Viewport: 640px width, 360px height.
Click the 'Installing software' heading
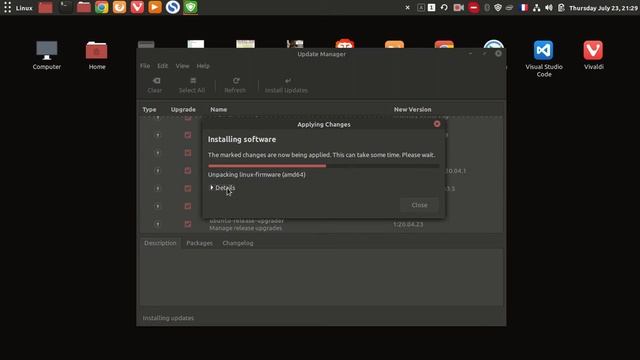click(x=242, y=139)
